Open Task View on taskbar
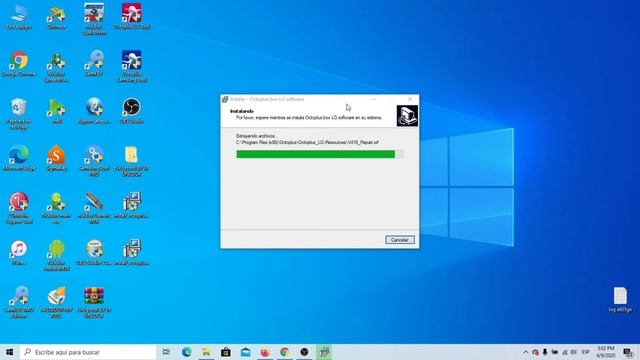This screenshot has height=360, width=640. coord(166,352)
